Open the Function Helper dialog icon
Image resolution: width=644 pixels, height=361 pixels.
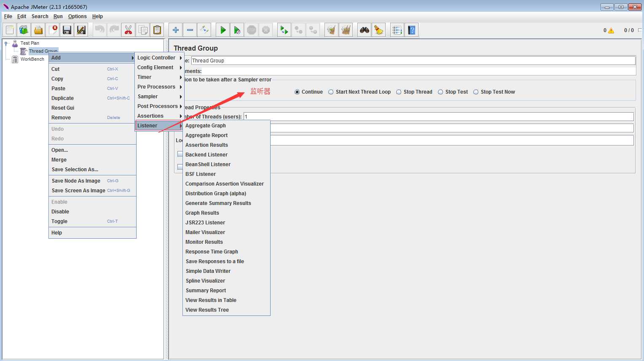397,30
